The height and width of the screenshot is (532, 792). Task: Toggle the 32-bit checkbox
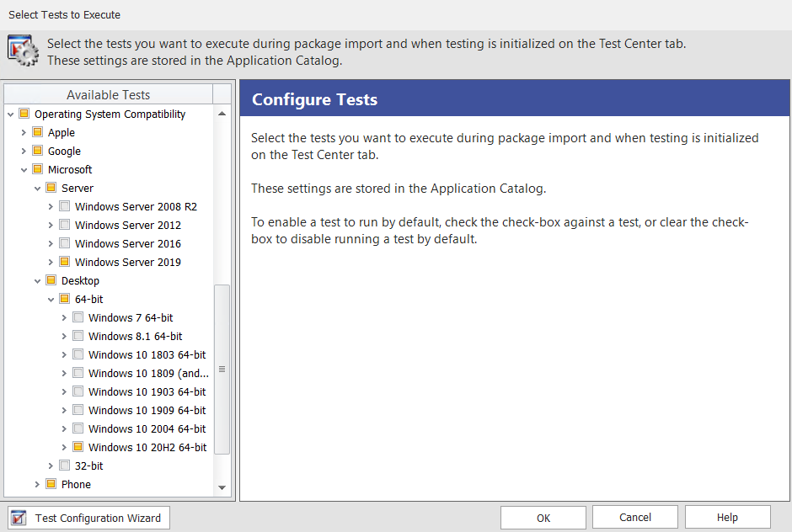[x=65, y=465]
